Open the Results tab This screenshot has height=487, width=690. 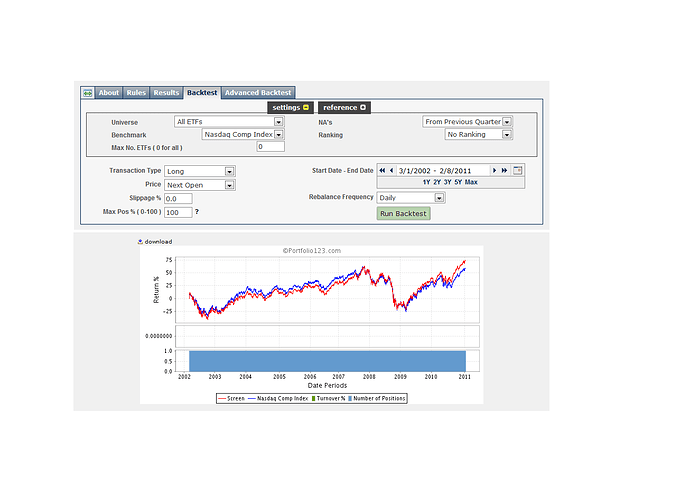click(166, 93)
